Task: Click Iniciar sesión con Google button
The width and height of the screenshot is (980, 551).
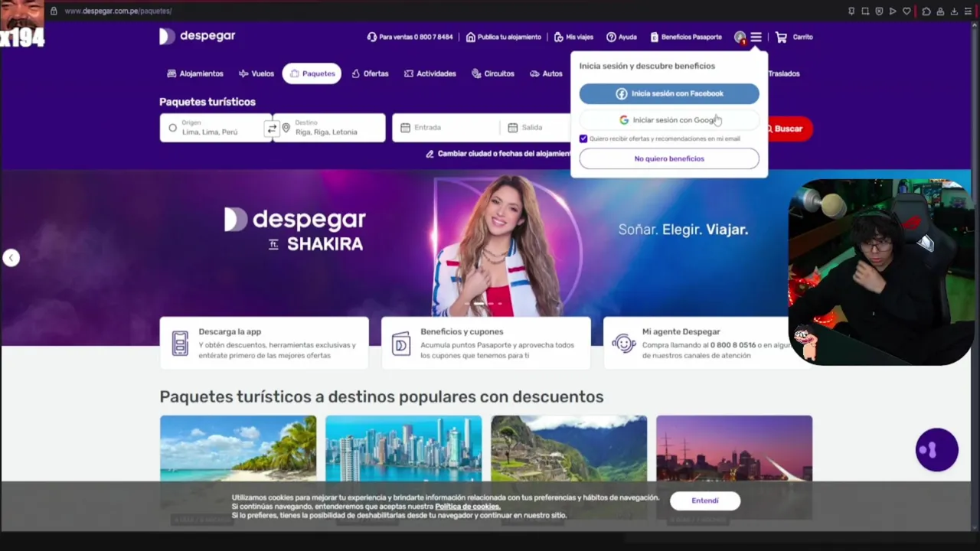Action: [x=669, y=120]
